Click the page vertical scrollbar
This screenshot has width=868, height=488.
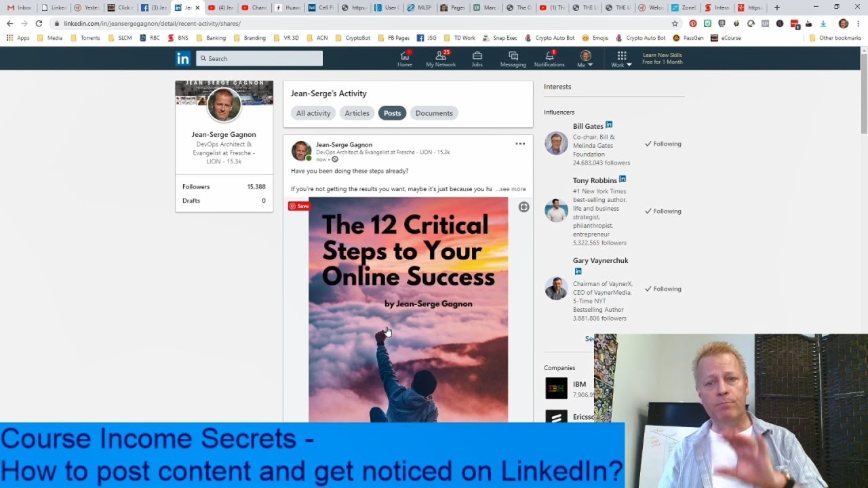pos(864,95)
